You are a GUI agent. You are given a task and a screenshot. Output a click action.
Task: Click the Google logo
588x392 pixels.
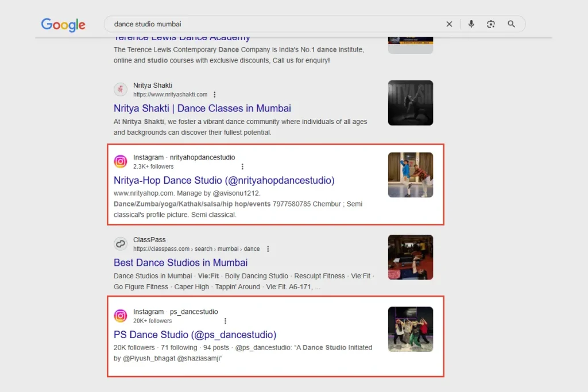click(x=63, y=25)
